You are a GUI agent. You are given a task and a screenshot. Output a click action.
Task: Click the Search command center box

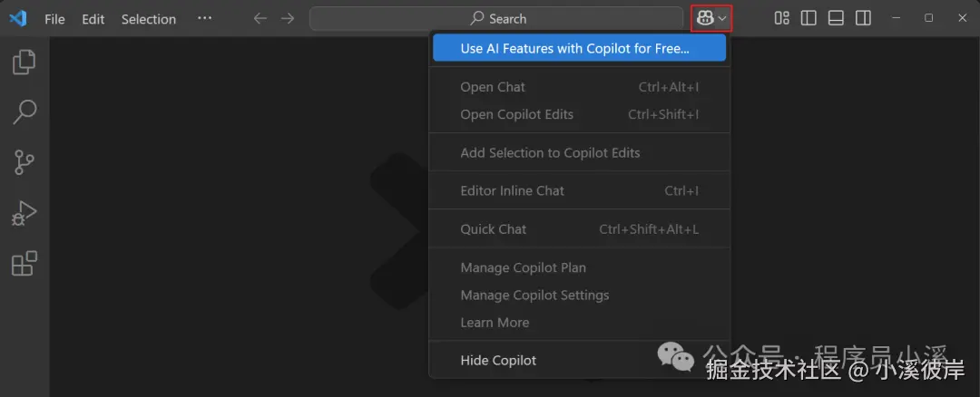pyautogui.click(x=496, y=18)
